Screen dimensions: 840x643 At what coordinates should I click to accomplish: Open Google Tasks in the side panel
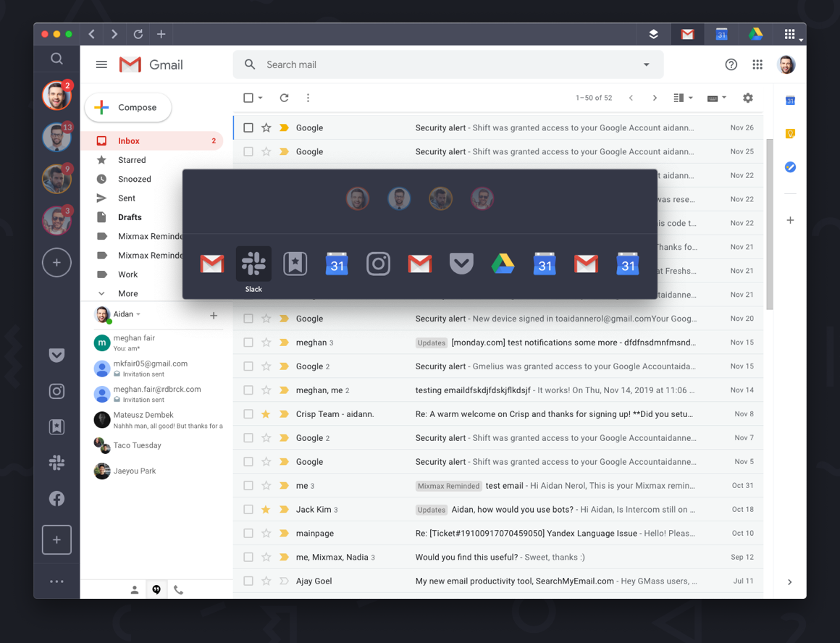(790, 167)
